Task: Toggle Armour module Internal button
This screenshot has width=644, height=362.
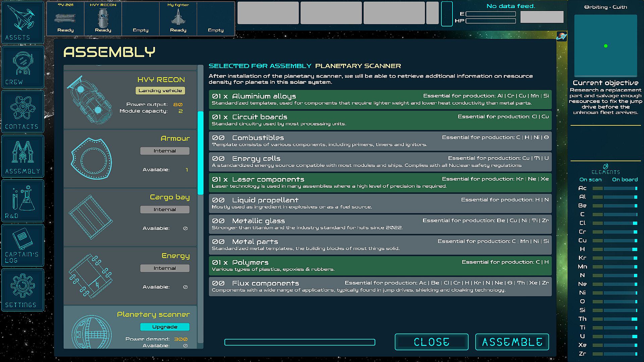Action: click(x=165, y=151)
